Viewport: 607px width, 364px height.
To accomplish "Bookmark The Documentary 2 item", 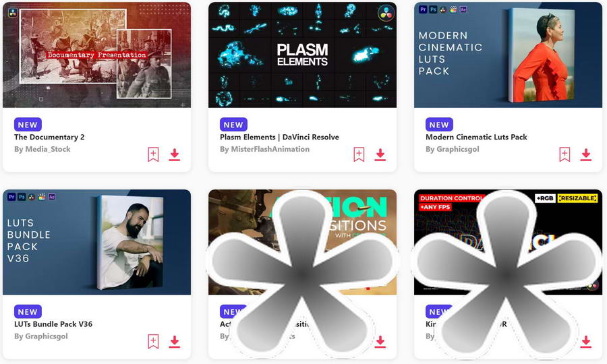I will coord(153,154).
